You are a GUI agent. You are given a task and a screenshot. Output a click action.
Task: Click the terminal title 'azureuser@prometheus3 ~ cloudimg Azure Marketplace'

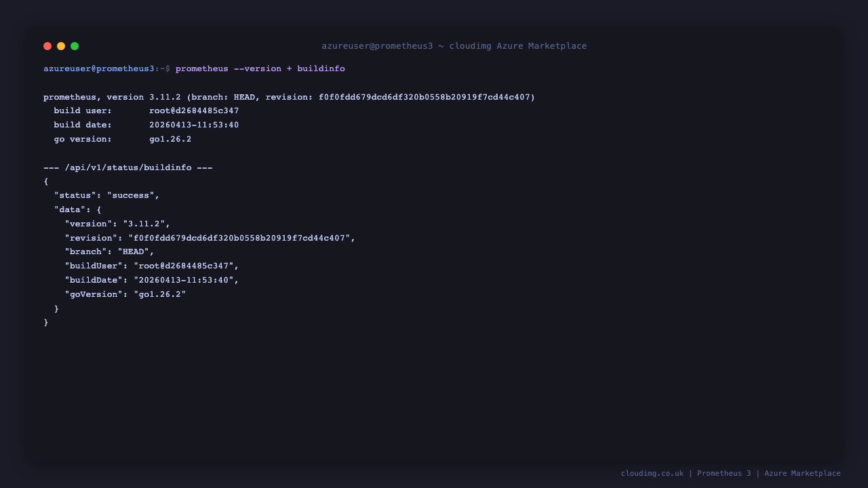click(x=454, y=46)
